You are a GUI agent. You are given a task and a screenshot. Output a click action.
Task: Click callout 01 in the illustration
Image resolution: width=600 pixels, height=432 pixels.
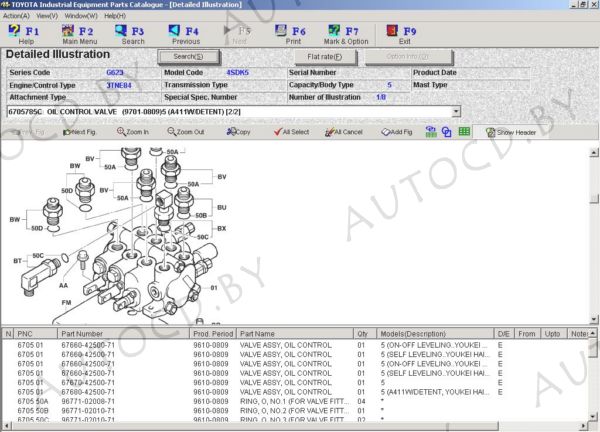(214, 288)
